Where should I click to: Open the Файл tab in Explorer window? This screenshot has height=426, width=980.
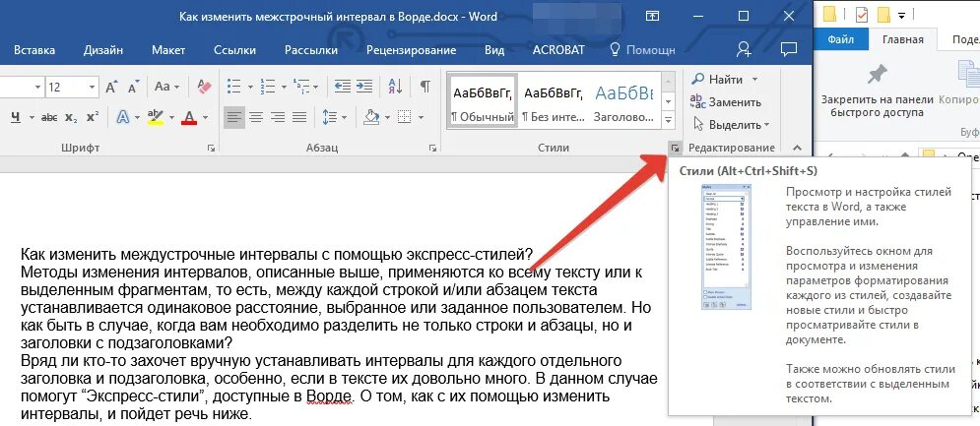click(840, 39)
